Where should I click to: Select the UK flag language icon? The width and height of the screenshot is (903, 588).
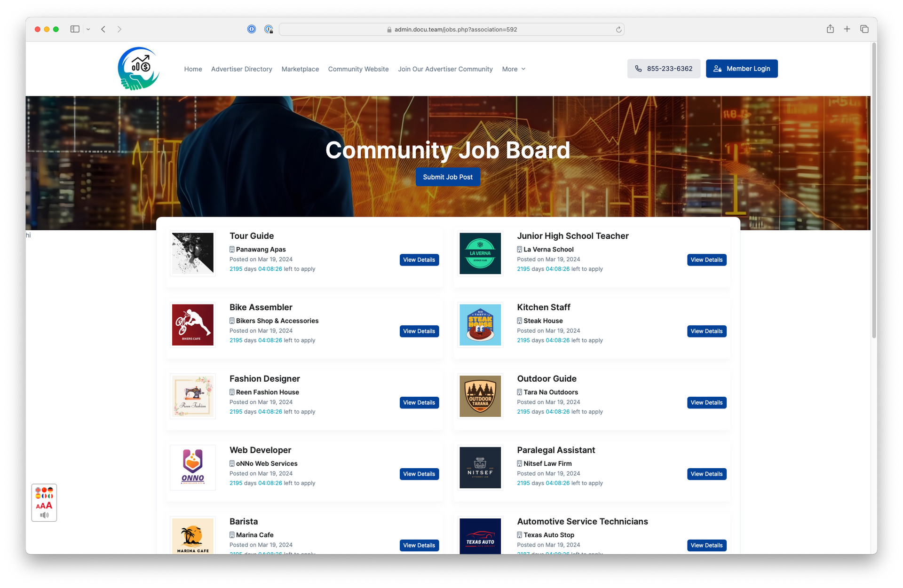pos(38,490)
